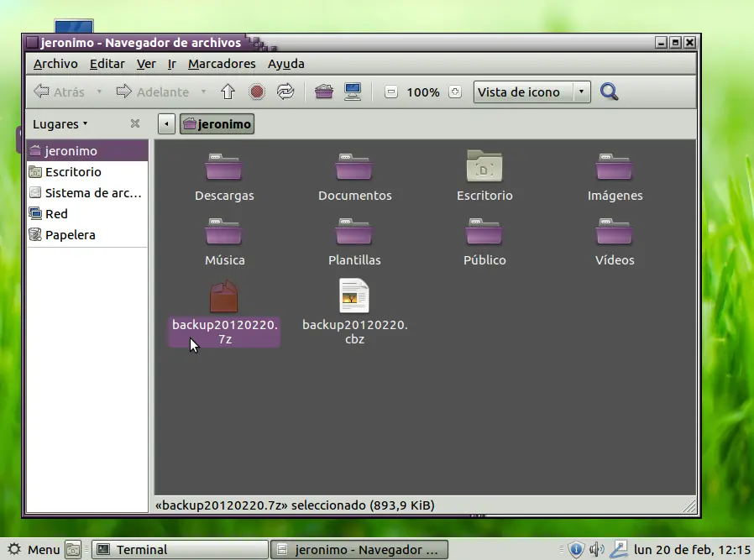Open the Ayuda menu
The image size is (754, 560).
pos(286,64)
